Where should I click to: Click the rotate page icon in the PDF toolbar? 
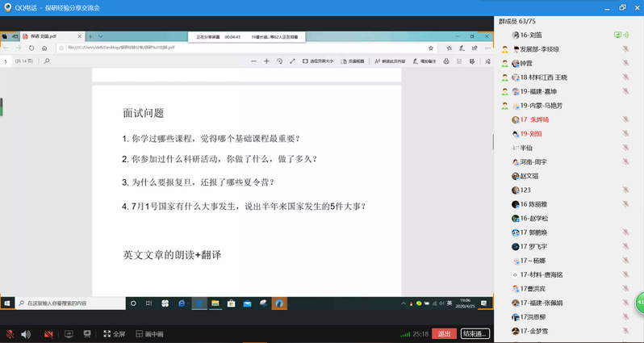tap(279, 61)
